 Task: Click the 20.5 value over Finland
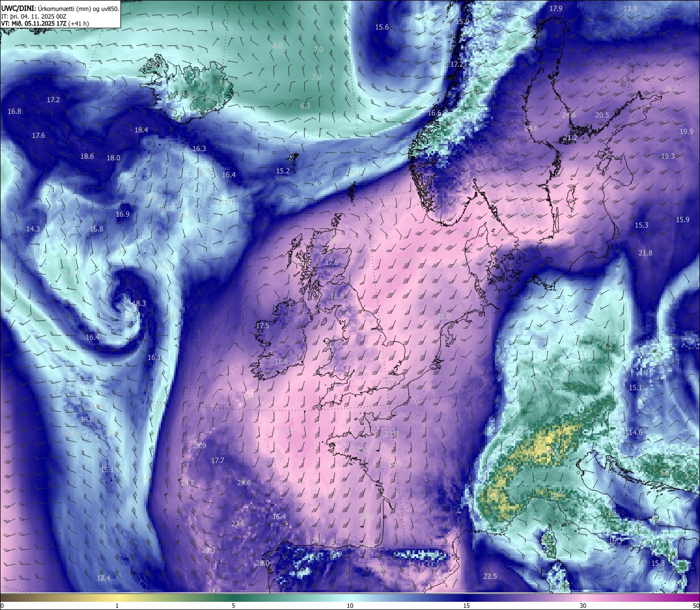click(x=602, y=115)
